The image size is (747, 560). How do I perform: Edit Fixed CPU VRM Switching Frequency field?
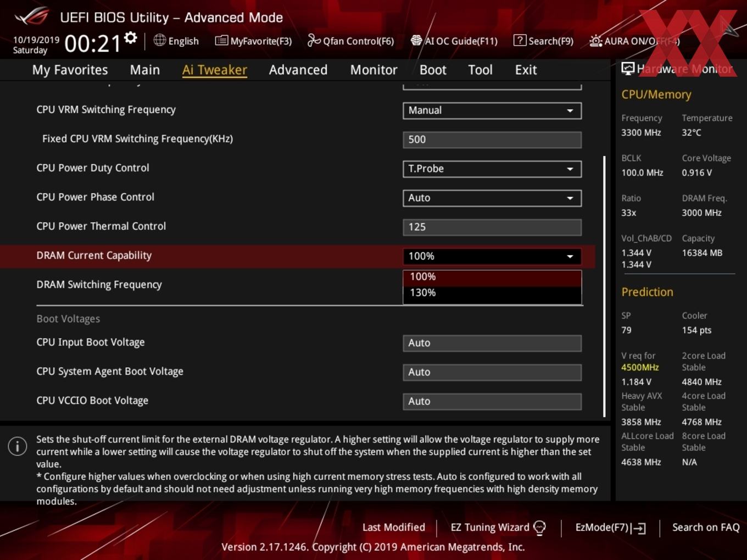coord(492,139)
